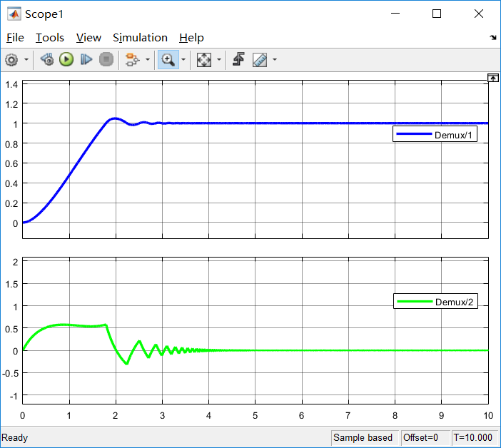
Task: Click the Triggers icon
Action: pyautogui.click(x=238, y=59)
